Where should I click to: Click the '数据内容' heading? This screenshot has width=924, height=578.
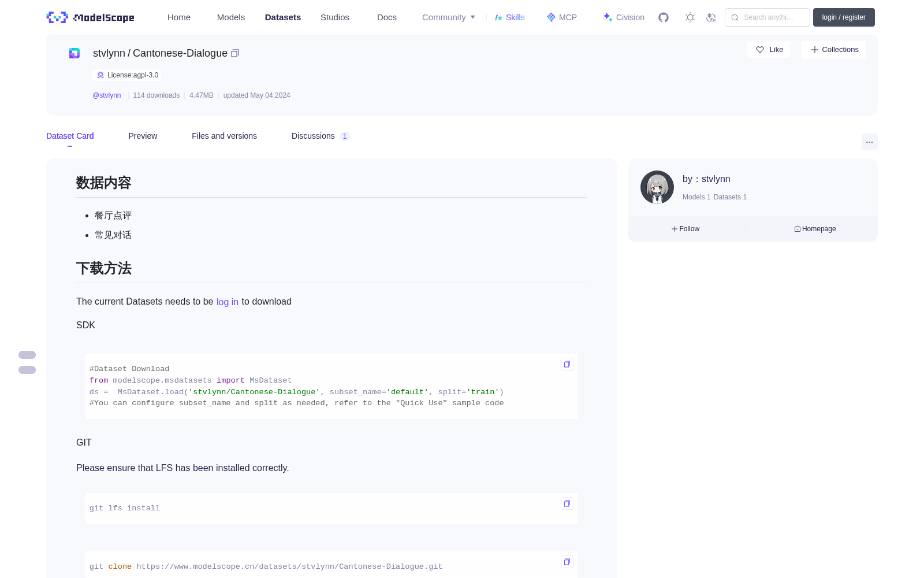[x=104, y=183]
